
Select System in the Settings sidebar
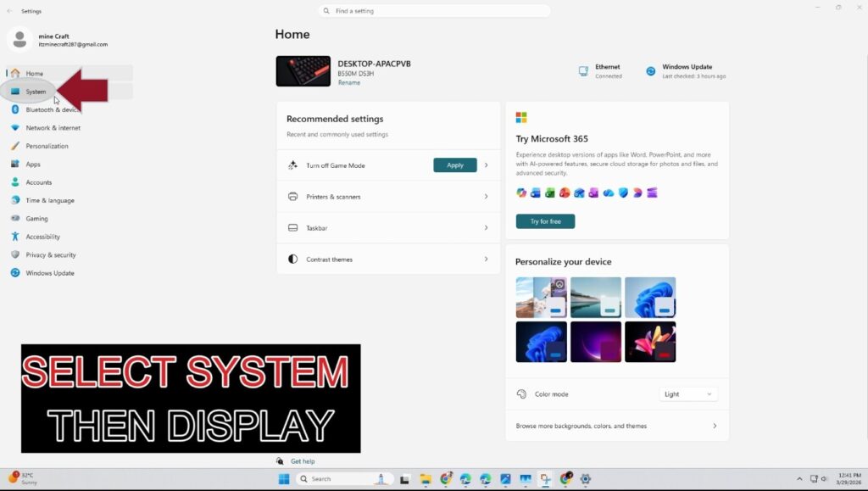point(35,92)
